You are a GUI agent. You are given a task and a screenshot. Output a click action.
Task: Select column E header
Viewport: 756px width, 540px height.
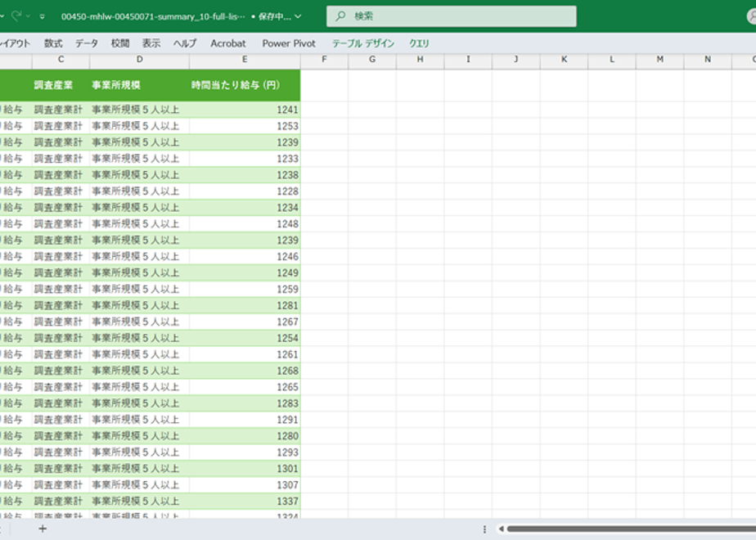(x=245, y=59)
